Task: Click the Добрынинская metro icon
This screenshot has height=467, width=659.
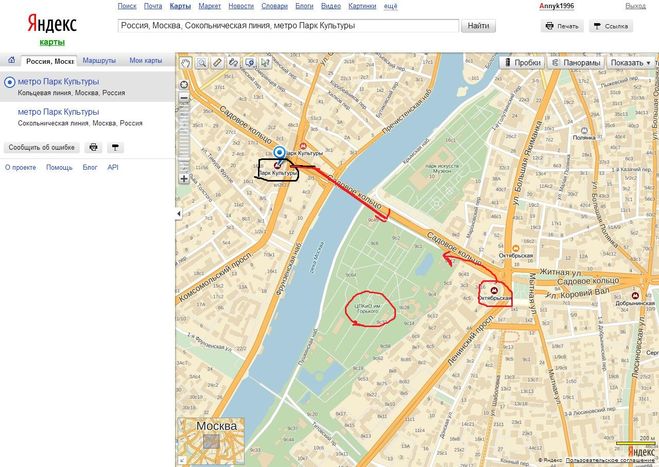Action: 635,296
